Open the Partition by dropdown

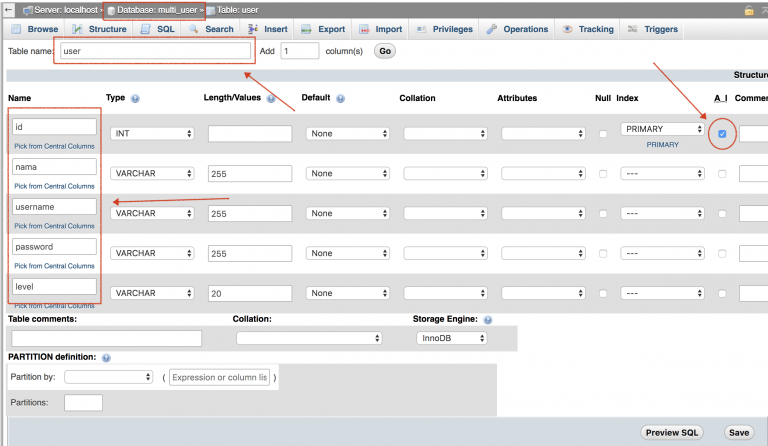[x=108, y=377]
